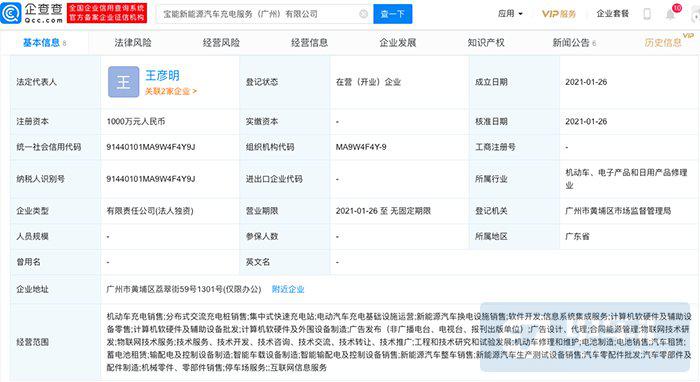
Task: Click the 工商注册号 label cell
Action: pyautogui.click(x=514, y=147)
